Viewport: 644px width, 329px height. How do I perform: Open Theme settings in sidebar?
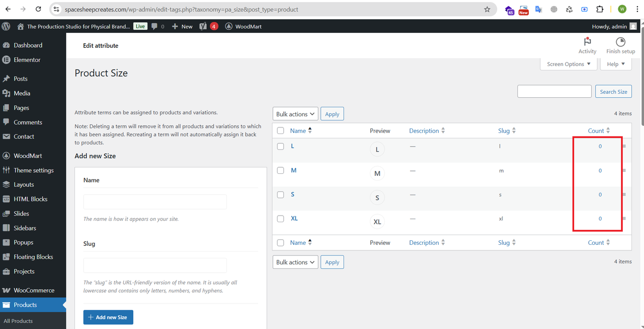(33, 170)
